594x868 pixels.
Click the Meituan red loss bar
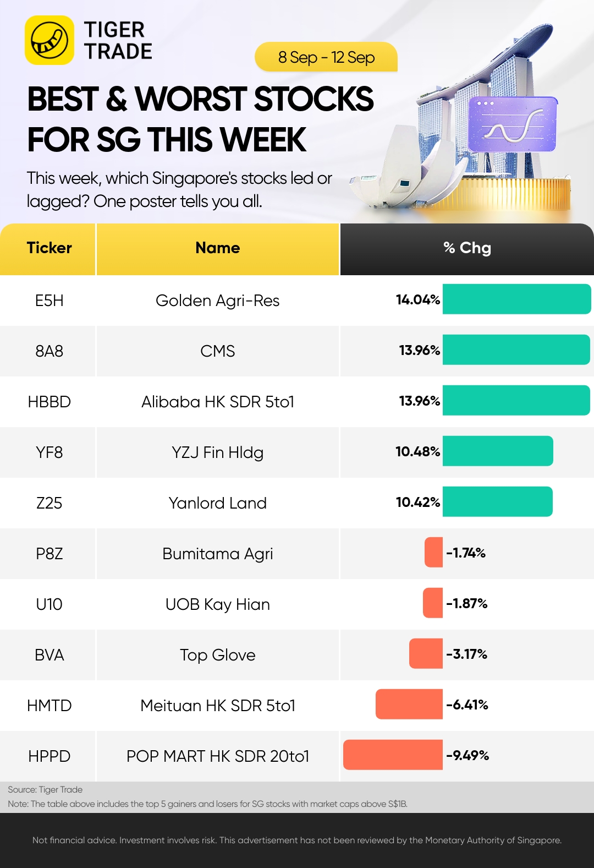point(409,704)
